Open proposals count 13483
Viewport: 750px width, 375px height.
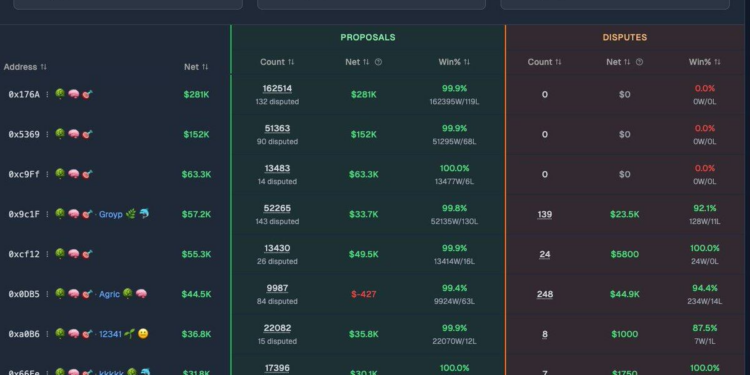coord(277,168)
